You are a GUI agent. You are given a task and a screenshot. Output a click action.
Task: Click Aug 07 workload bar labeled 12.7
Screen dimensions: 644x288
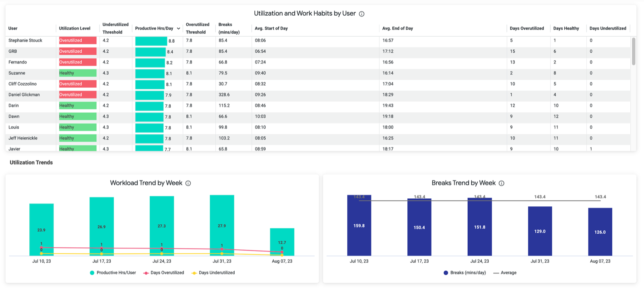pos(282,242)
